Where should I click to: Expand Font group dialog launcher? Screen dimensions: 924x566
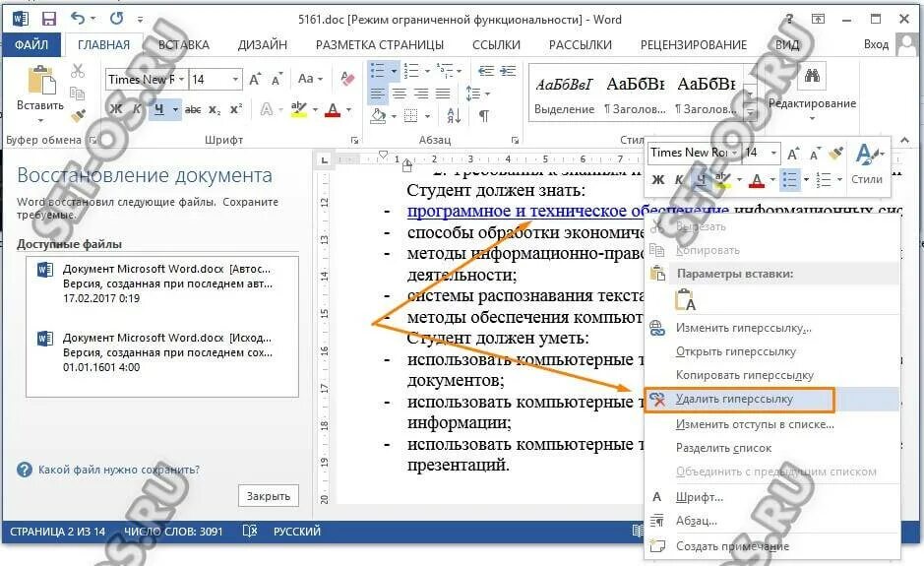coord(355,141)
